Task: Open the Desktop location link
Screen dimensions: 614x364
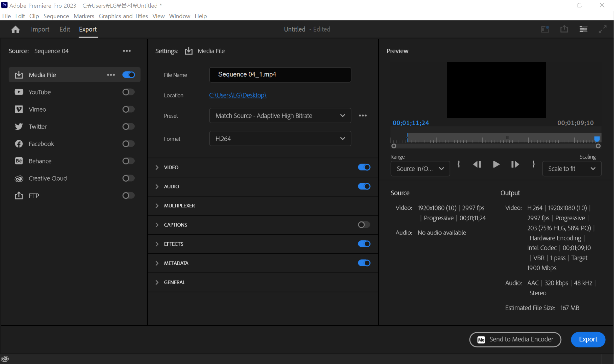Action: tap(237, 95)
